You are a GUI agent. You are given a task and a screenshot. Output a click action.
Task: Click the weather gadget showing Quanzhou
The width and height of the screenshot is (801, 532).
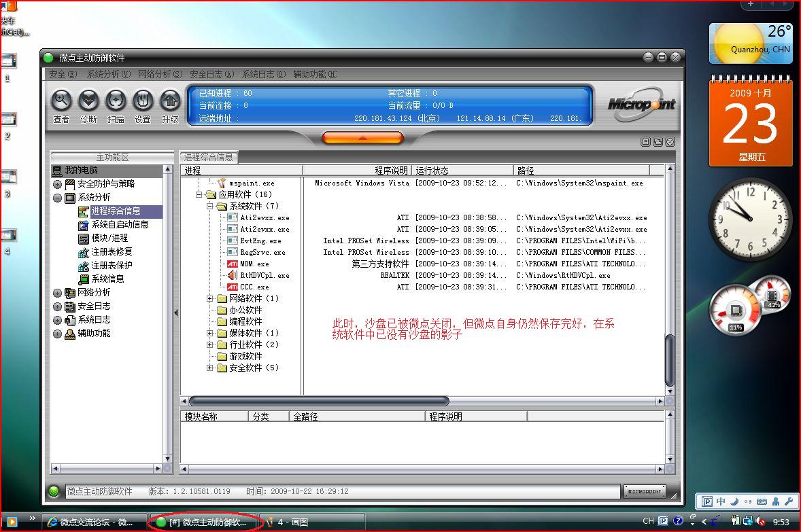(x=751, y=43)
